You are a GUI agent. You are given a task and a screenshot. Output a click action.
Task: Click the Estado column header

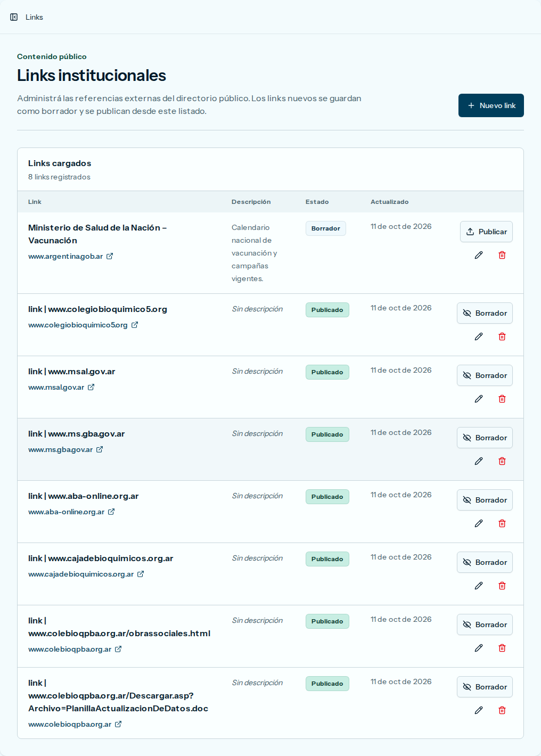pyautogui.click(x=317, y=202)
